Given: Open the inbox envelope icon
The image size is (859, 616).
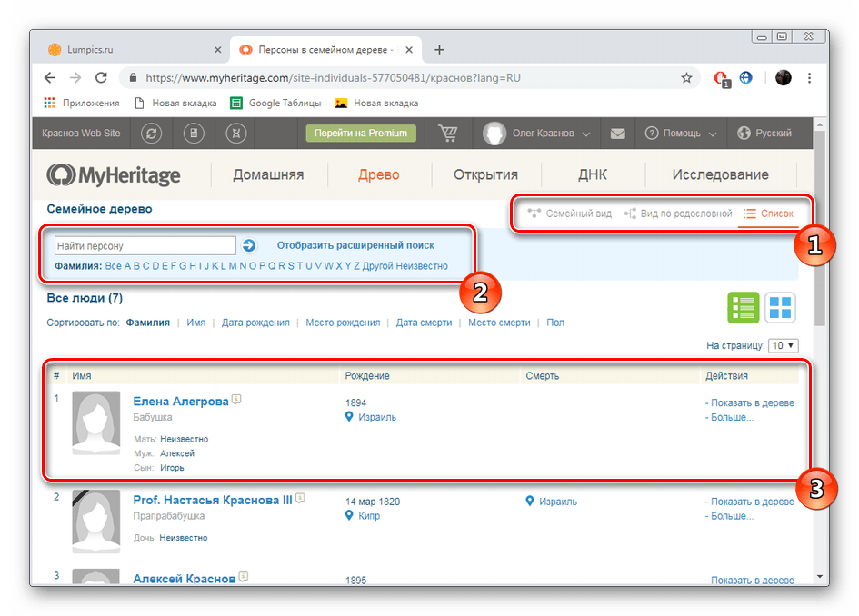Looking at the screenshot, I should point(617,134).
